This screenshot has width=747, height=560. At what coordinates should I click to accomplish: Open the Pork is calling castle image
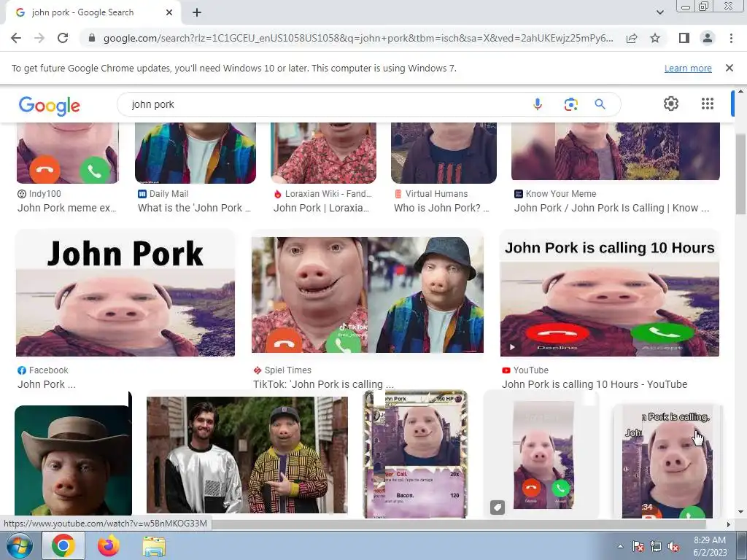coord(667,461)
